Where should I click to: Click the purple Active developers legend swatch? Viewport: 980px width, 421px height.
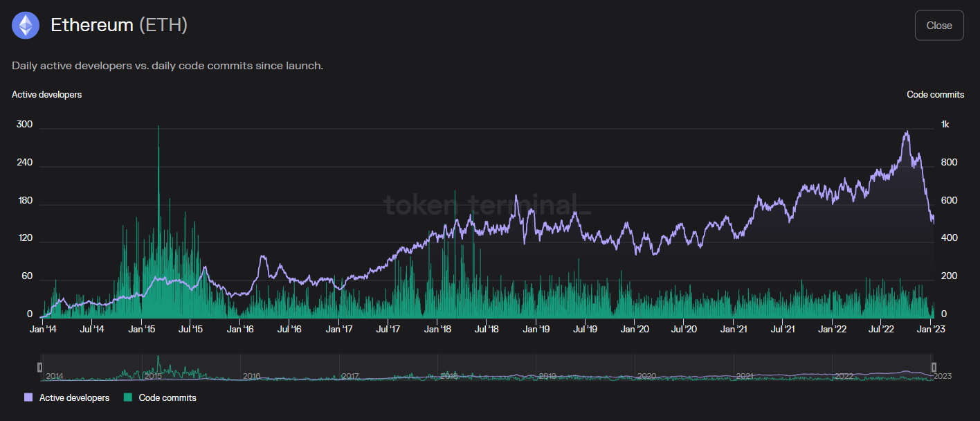click(28, 397)
